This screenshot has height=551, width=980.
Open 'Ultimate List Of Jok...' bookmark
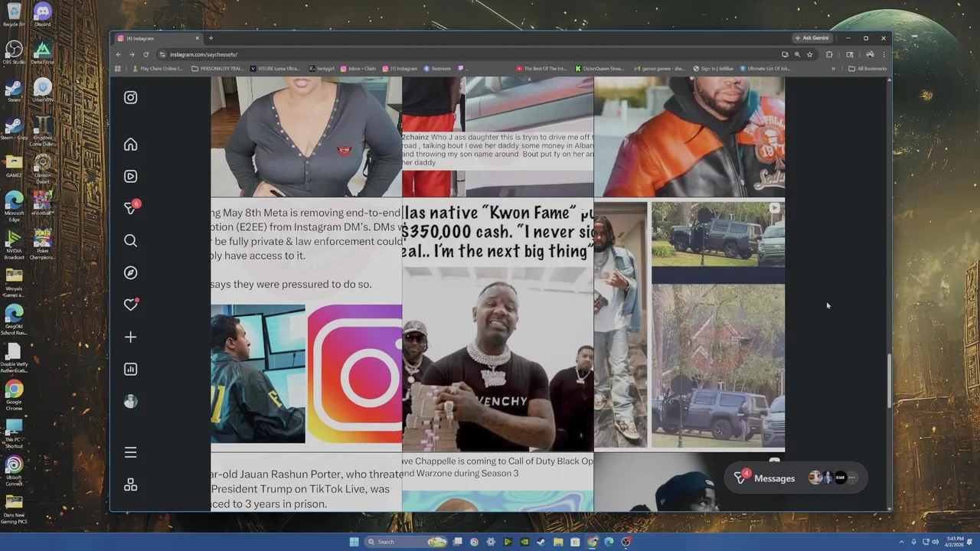[x=766, y=69]
